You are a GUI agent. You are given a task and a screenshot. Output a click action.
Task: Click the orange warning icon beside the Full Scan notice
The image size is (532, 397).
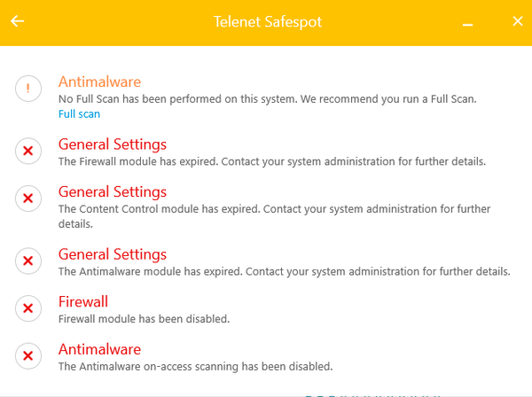[x=28, y=89]
